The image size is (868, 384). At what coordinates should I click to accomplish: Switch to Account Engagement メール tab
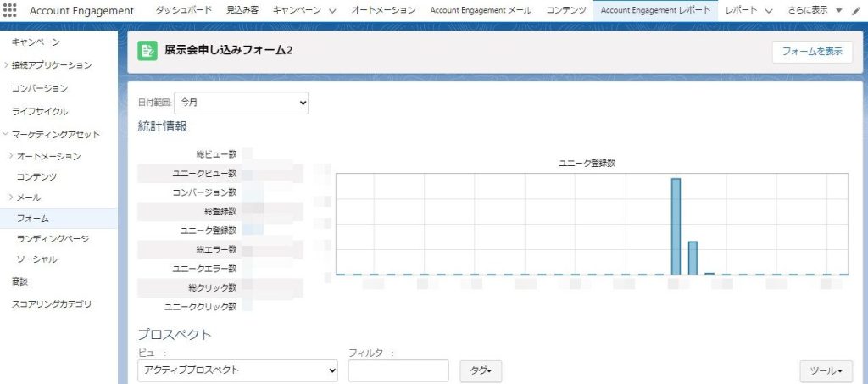pos(481,10)
